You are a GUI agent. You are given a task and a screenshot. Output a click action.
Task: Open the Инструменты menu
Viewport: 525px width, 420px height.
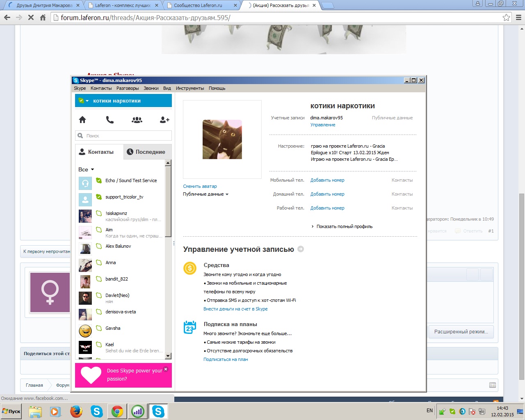point(190,88)
